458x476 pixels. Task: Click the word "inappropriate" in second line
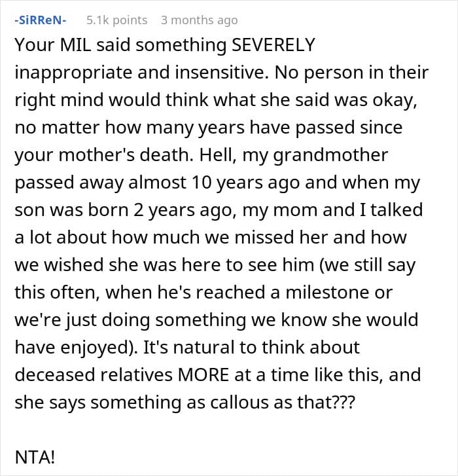pos(74,74)
